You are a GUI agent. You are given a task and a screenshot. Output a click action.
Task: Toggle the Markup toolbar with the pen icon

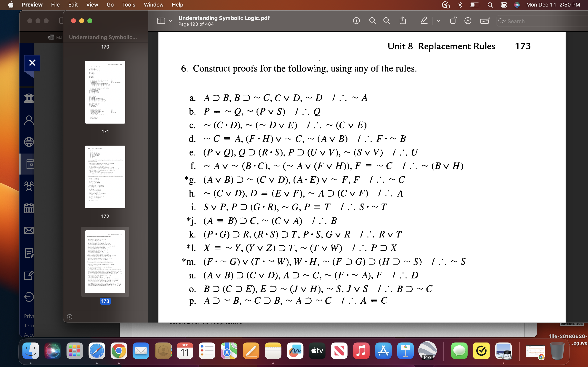point(424,21)
